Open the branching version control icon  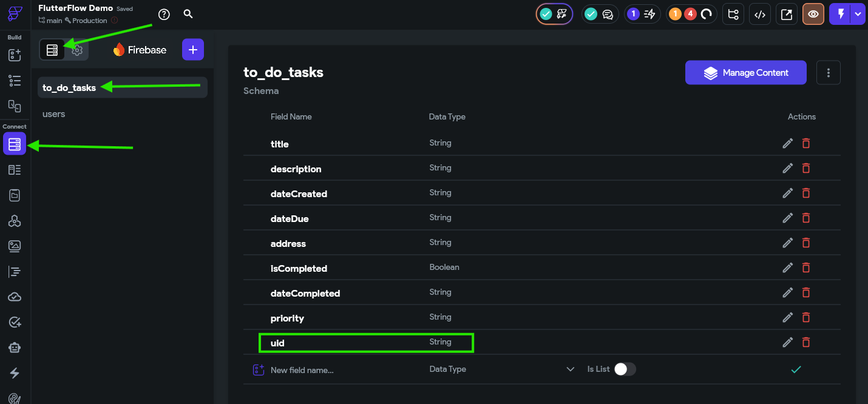click(733, 15)
